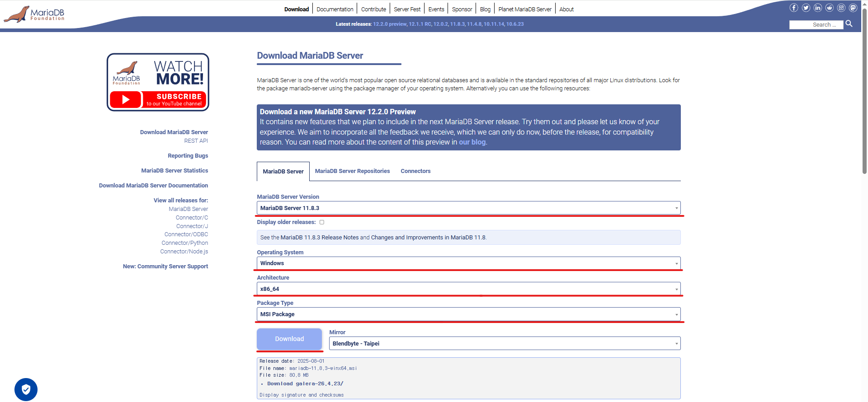Follow the 'our blog' link in preview banner

coord(472,142)
